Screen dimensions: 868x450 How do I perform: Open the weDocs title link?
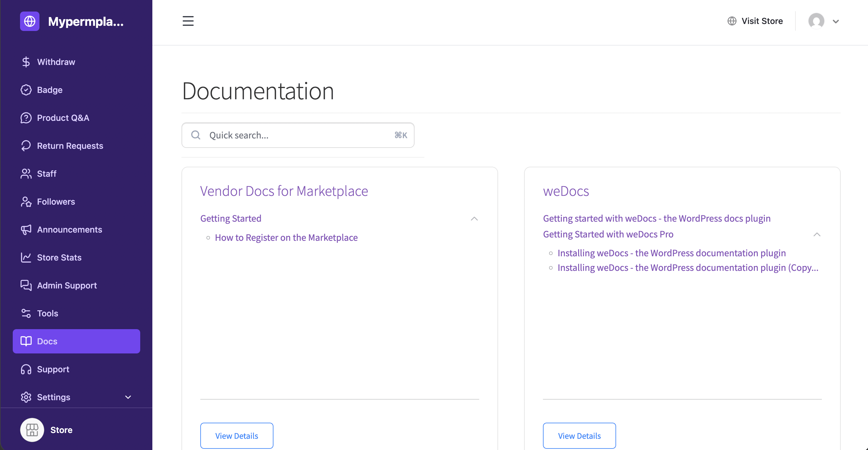(566, 191)
